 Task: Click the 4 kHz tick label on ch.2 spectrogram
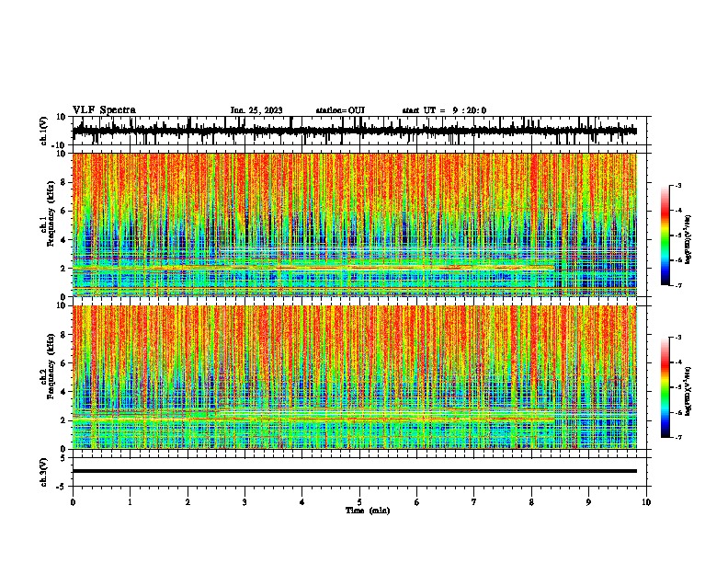coord(63,392)
